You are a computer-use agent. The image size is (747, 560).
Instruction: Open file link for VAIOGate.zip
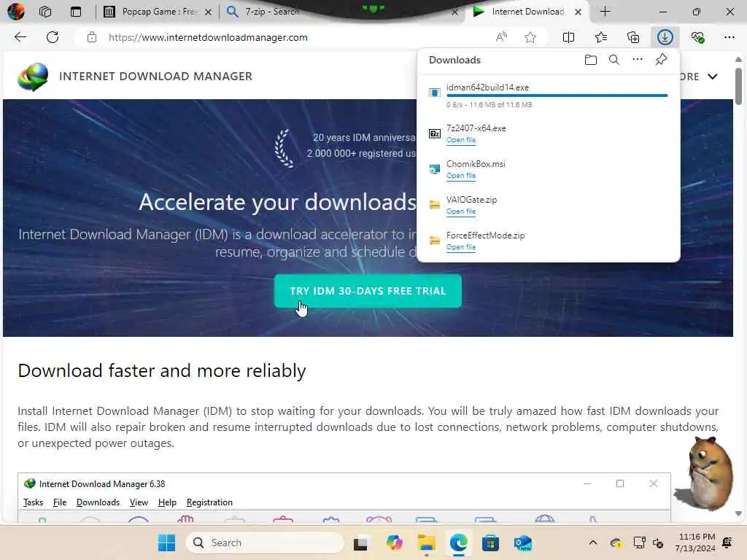(461, 211)
